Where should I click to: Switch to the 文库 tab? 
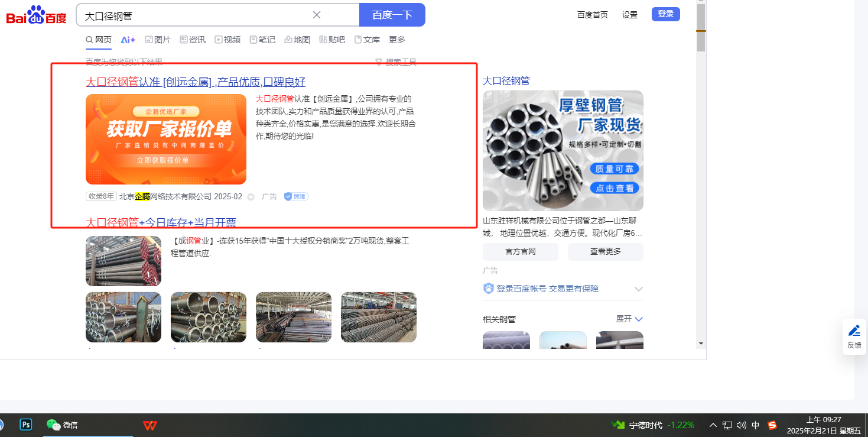[367, 40]
